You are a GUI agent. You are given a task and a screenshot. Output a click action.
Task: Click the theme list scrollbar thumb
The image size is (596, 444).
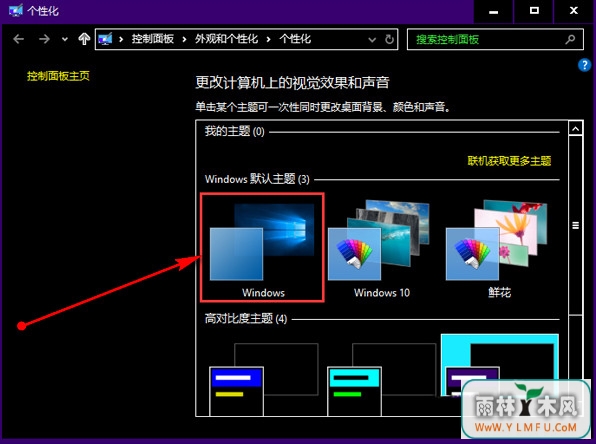click(575, 225)
